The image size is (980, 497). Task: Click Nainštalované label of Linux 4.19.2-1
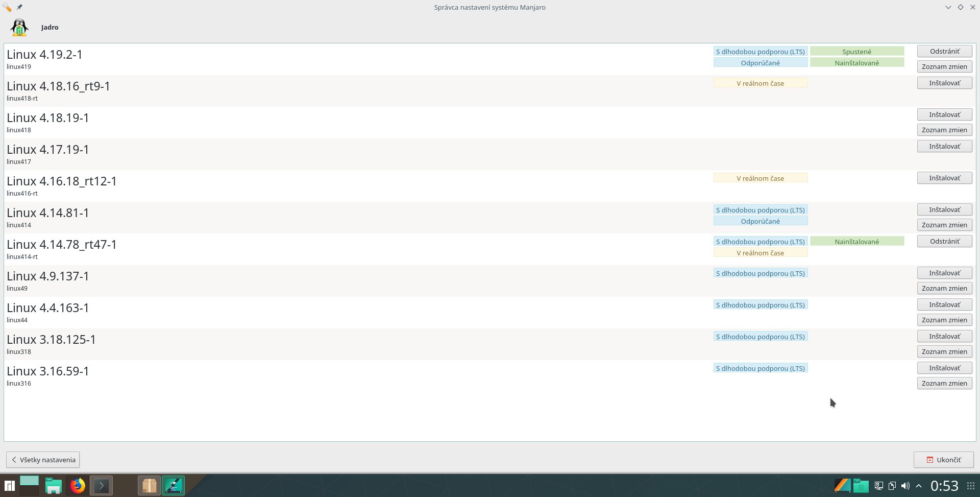[857, 63]
